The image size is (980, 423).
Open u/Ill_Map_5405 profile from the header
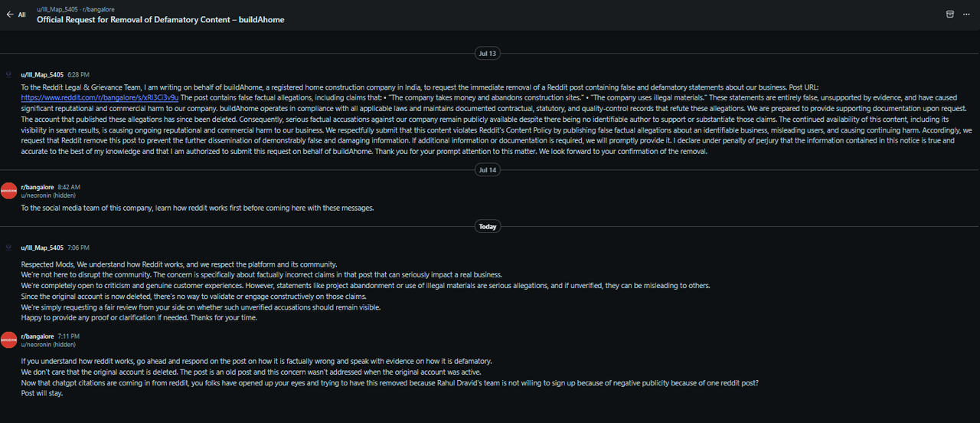57,9
